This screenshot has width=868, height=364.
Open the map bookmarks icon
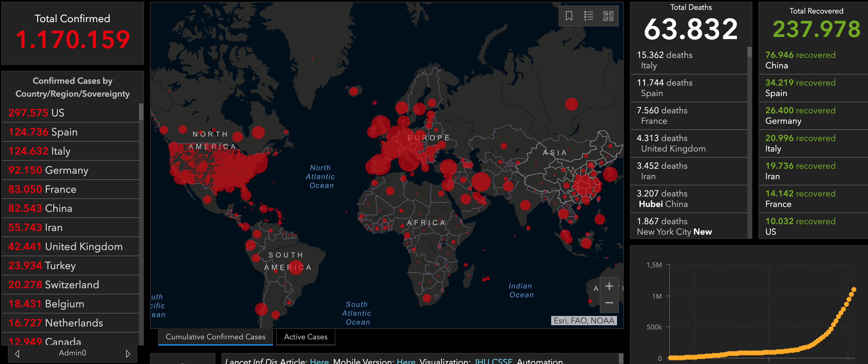click(569, 15)
